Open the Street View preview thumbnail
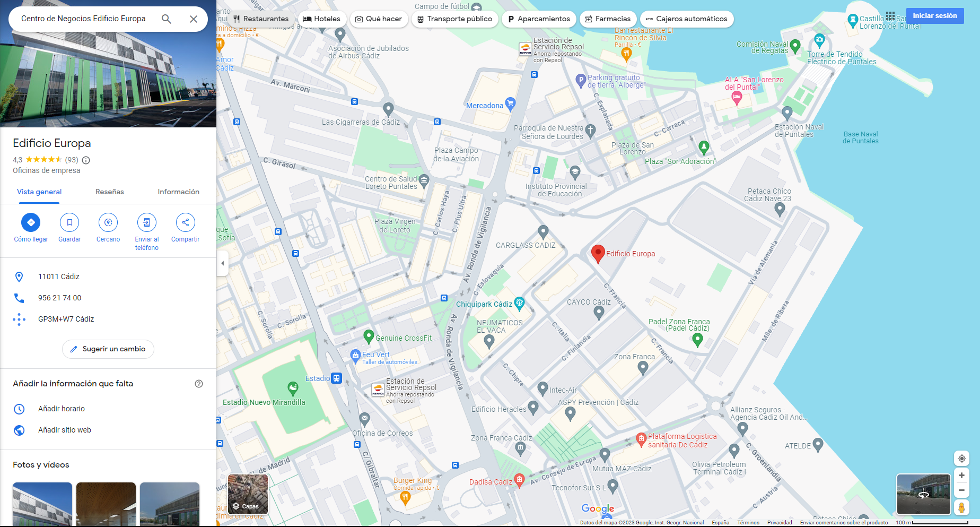This screenshot has width=980, height=527. tap(923, 494)
